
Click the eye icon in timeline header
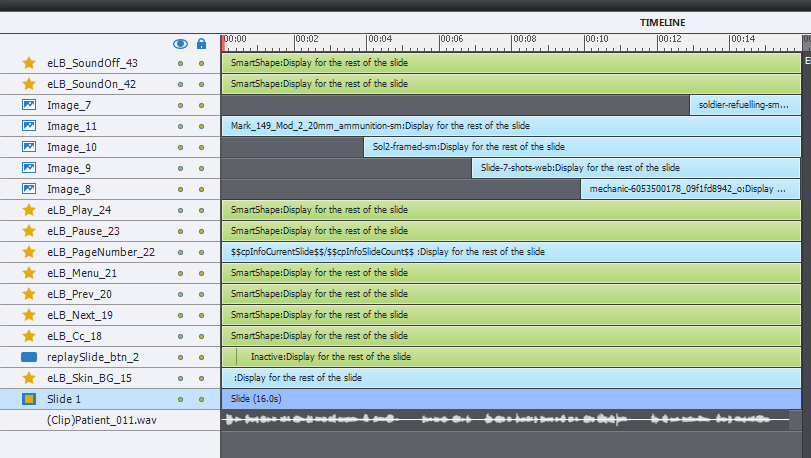click(180, 44)
